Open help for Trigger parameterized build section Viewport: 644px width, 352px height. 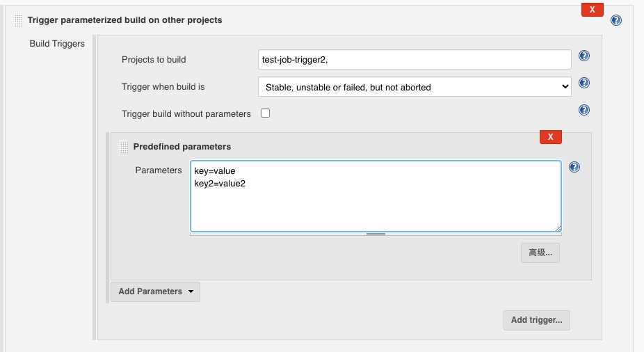point(615,20)
